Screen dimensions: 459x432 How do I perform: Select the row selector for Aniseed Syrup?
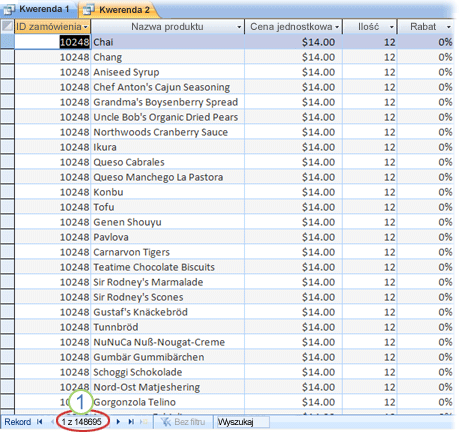tap(7, 72)
